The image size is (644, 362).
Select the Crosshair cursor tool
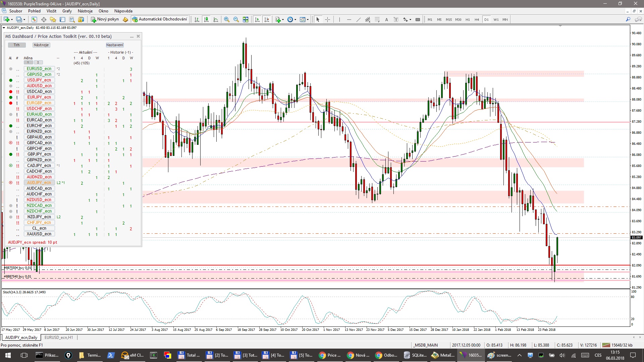(327, 19)
